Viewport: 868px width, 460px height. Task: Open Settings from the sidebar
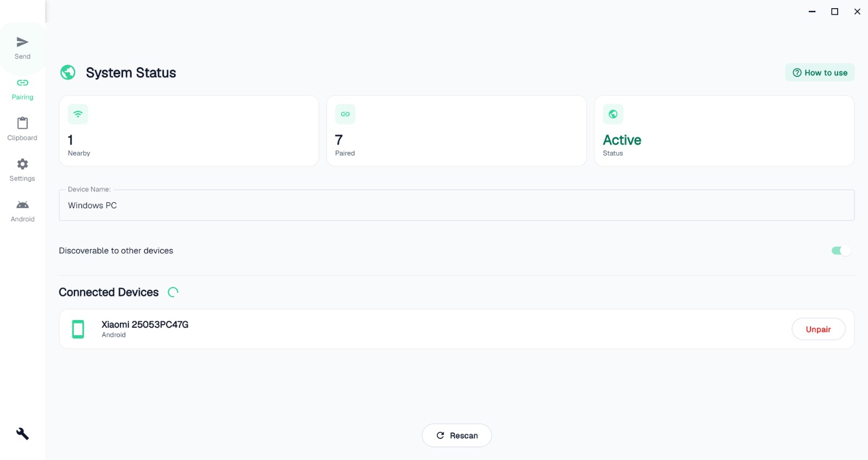pos(22,170)
